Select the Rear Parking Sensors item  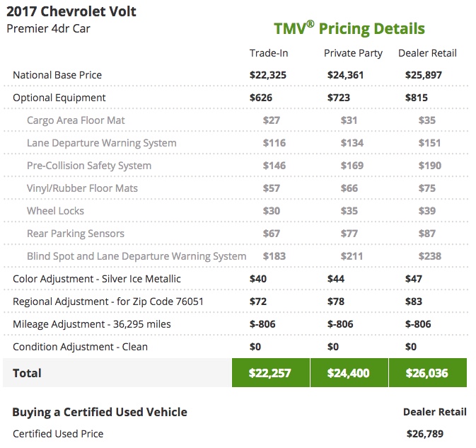76,234
